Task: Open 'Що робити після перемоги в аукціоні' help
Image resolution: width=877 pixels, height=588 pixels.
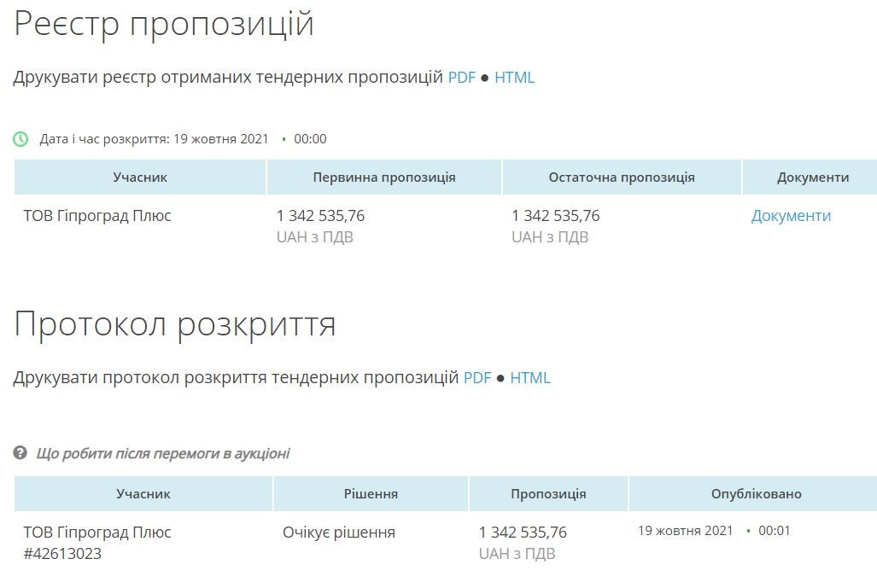Action: coord(163,453)
